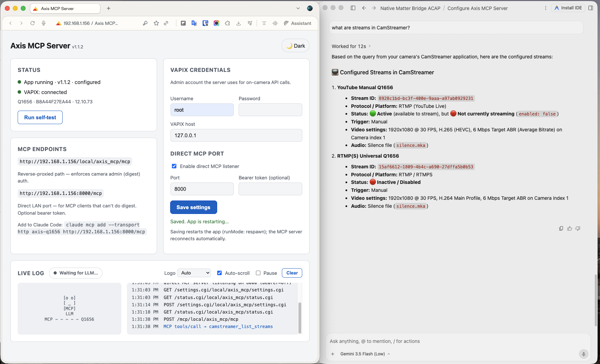Click the 'Waiting for LLM...' status pill
This screenshot has height=364, width=600.
[x=76, y=273]
